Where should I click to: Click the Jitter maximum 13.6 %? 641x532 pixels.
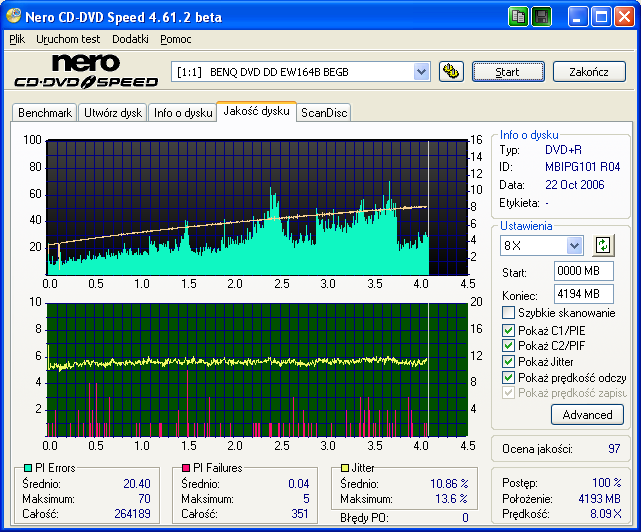[x=451, y=499]
